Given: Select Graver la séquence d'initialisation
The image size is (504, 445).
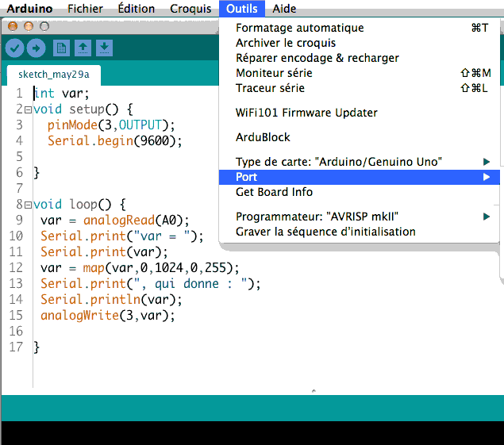Looking at the screenshot, I should pyautogui.click(x=325, y=232).
